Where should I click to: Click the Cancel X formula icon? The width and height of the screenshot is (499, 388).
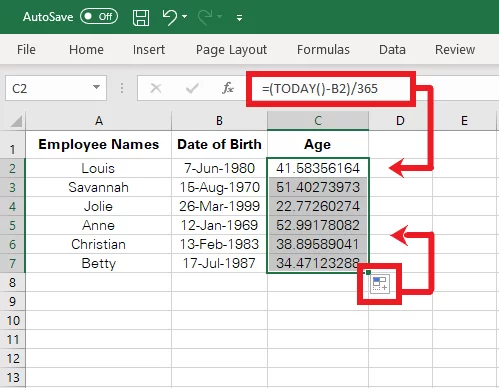pos(156,88)
